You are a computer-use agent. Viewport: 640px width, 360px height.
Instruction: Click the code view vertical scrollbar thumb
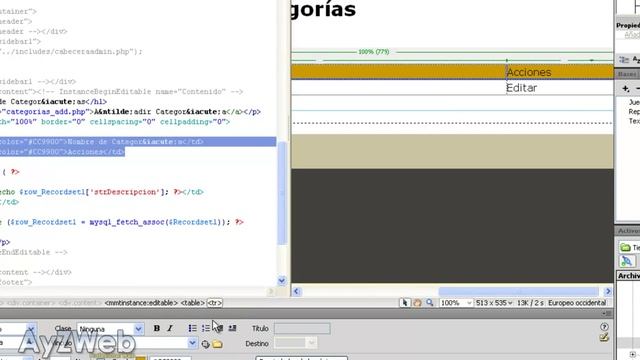[282, 193]
